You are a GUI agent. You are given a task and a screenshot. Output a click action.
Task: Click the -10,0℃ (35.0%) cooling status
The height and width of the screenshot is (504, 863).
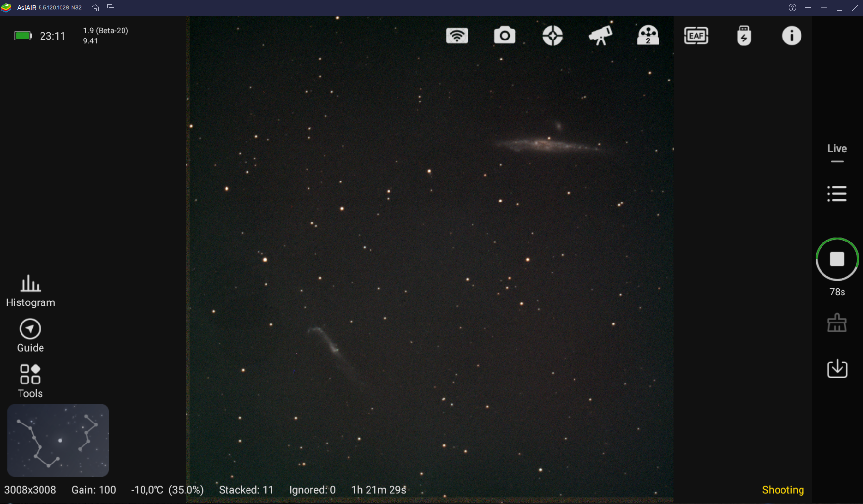click(167, 490)
